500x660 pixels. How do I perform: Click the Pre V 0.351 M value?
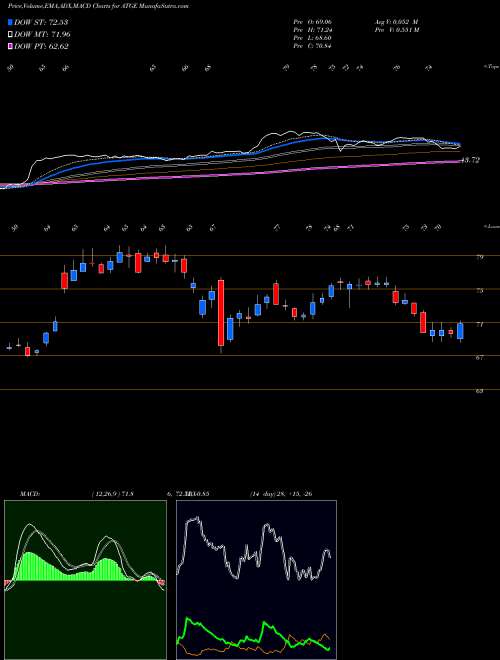pos(396,30)
